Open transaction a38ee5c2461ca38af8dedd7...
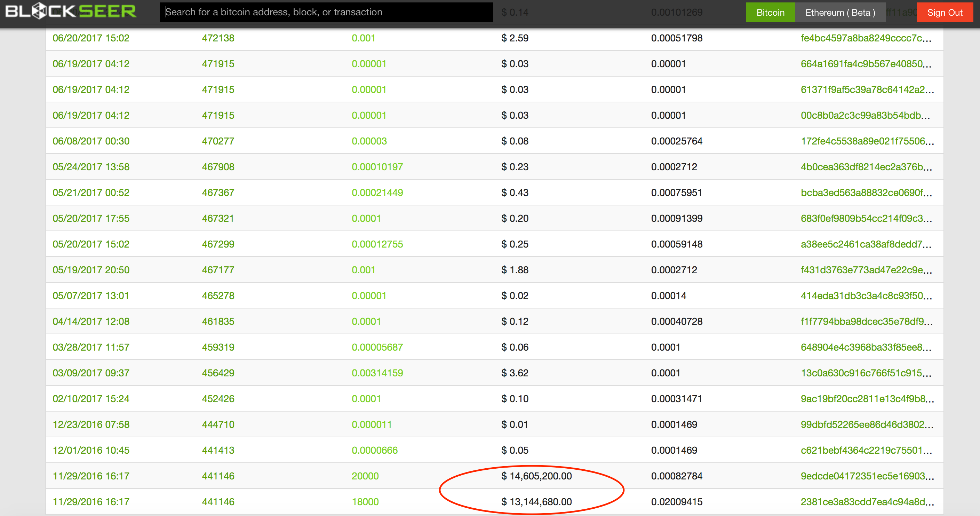The width and height of the screenshot is (980, 516). tap(866, 244)
